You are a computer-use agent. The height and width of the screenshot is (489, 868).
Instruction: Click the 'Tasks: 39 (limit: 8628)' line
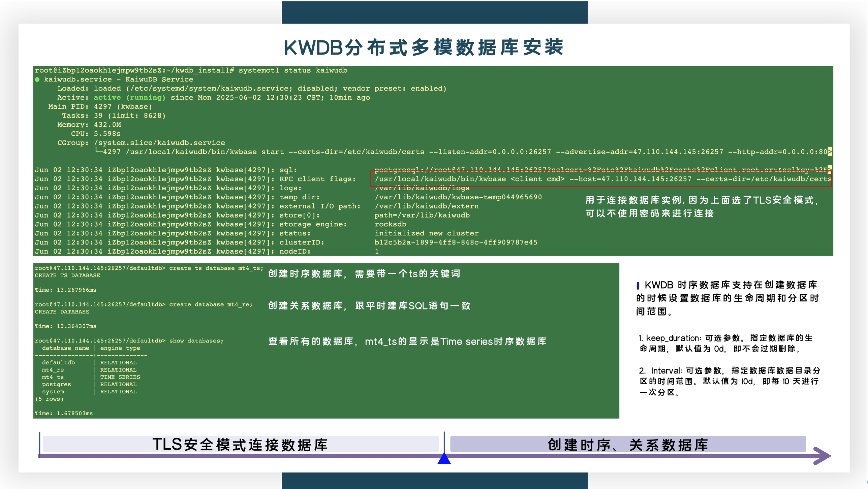coord(114,116)
